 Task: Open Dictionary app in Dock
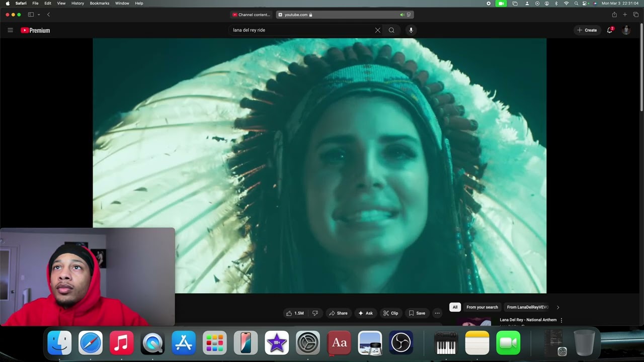click(339, 343)
